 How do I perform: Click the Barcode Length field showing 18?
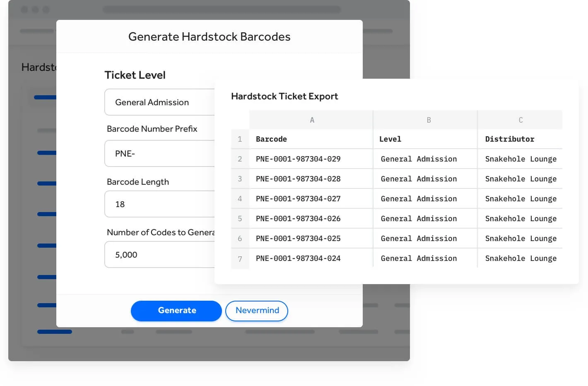coord(160,204)
